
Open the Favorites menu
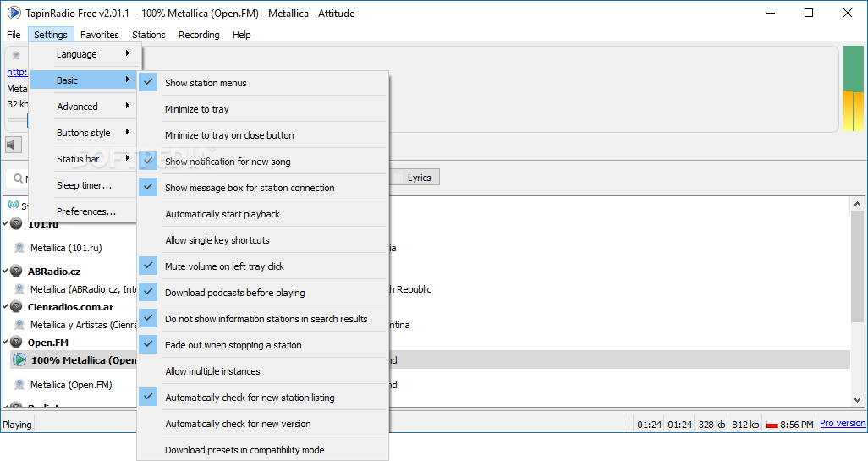click(100, 35)
